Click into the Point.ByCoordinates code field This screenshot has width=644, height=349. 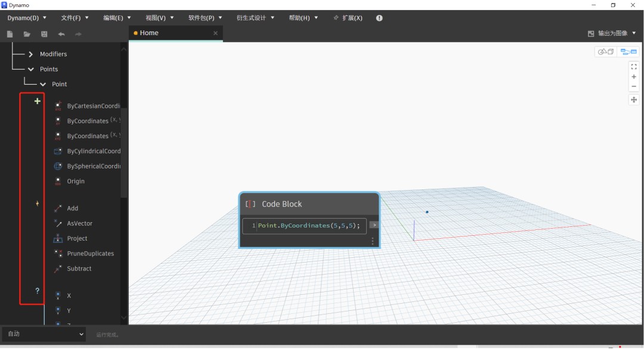pyautogui.click(x=304, y=226)
